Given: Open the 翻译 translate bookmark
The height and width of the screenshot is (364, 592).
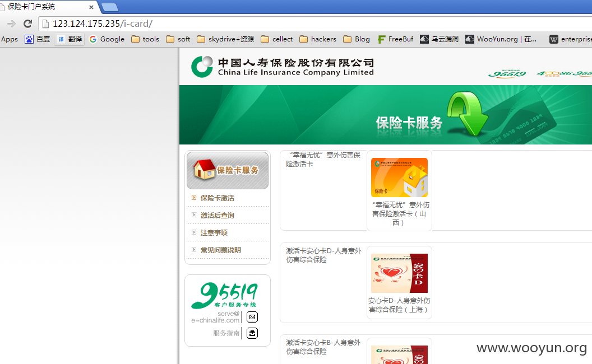Looking at the screenshot, I should (x=70, y=39).
